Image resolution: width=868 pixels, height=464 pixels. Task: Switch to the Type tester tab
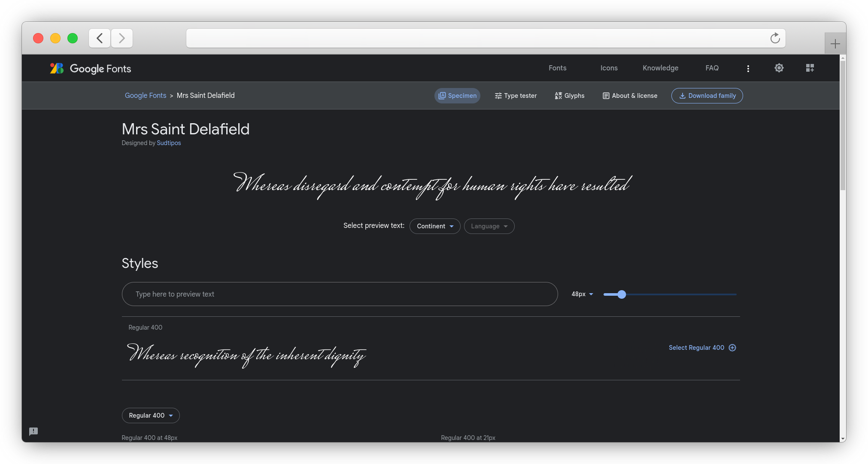pyautogui.click(x=516, y=96)
